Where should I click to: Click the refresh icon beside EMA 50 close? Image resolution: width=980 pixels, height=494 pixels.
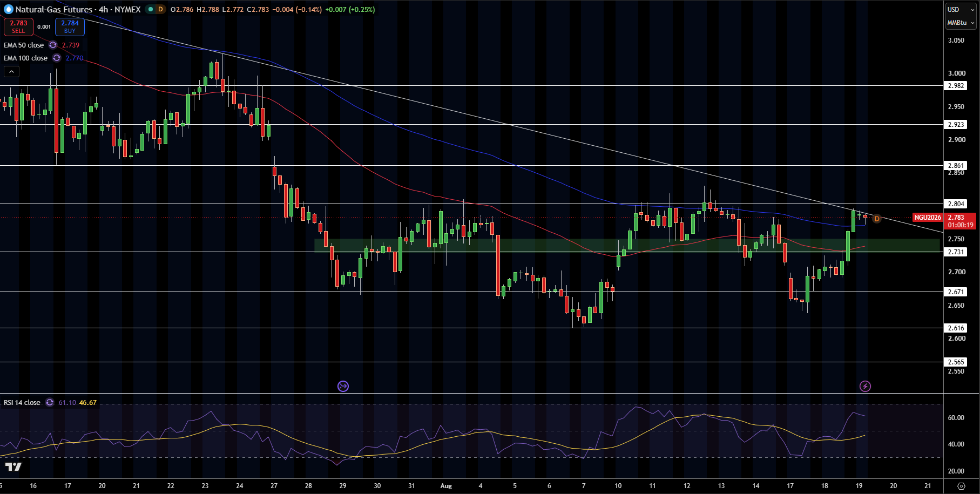53,45
